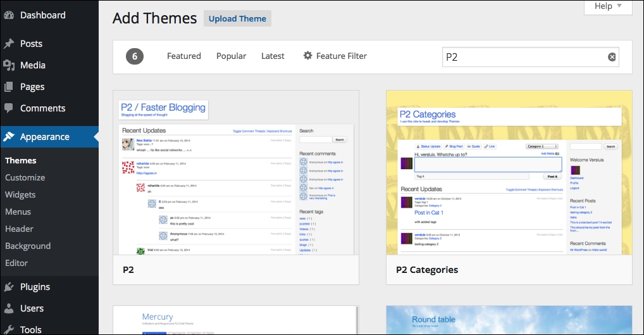The image size is (644, 335).
Task: Click the Dashboard gauge icon
Action: point(9,15)
